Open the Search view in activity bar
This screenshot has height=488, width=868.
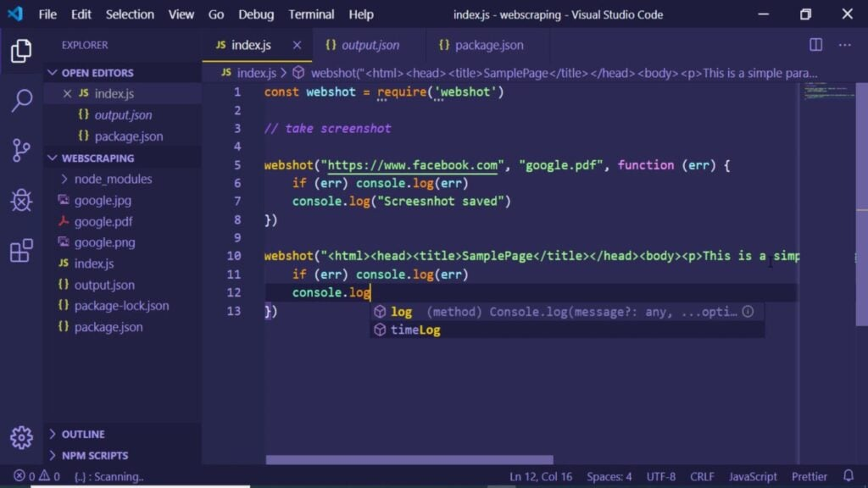click(x=19, y=98)
